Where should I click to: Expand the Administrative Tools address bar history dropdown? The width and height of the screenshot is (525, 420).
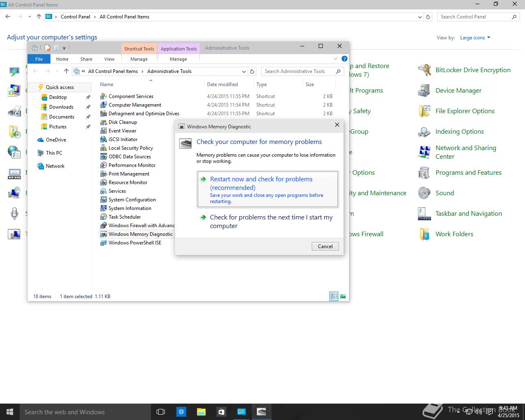[x=244, y=71]
